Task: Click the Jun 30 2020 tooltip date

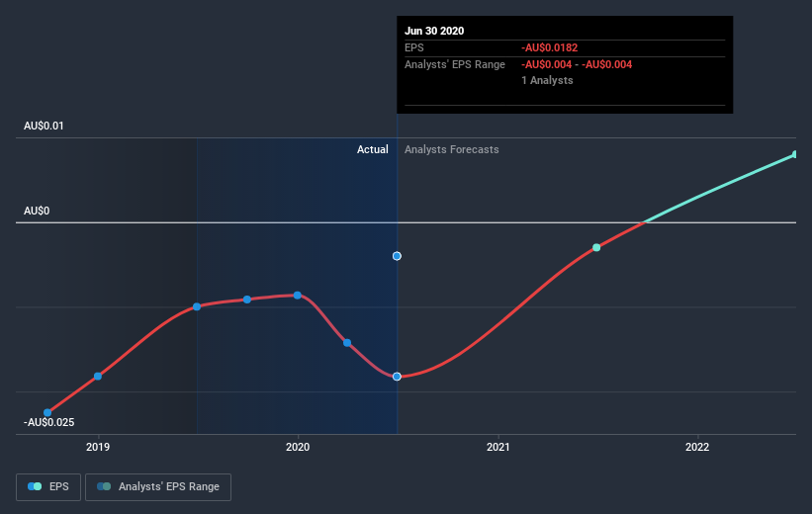Action: [x=434, y=31]
